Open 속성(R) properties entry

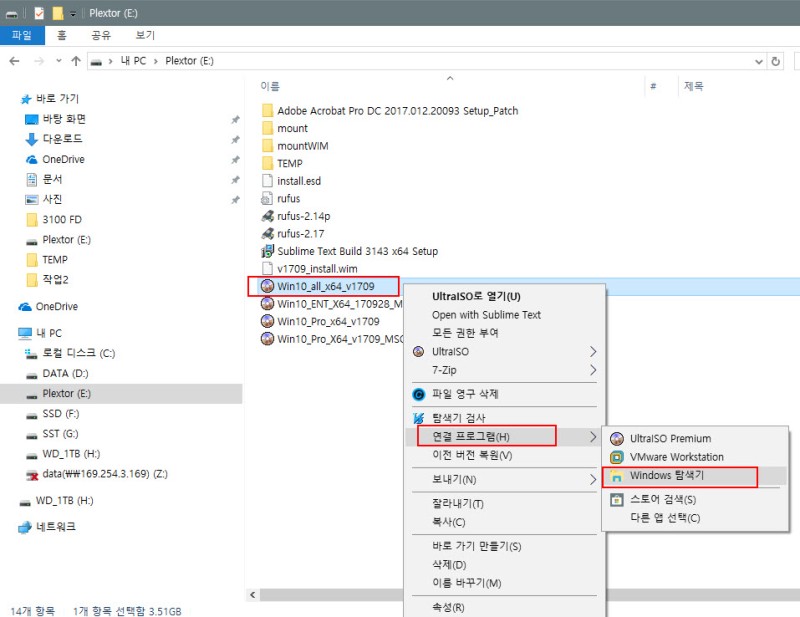[503, 607]
